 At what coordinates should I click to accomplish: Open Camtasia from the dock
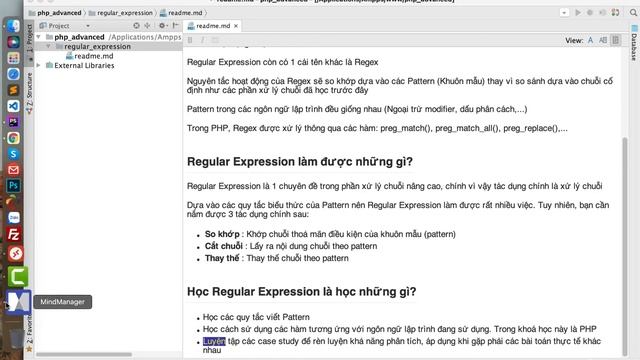point(18,276)
